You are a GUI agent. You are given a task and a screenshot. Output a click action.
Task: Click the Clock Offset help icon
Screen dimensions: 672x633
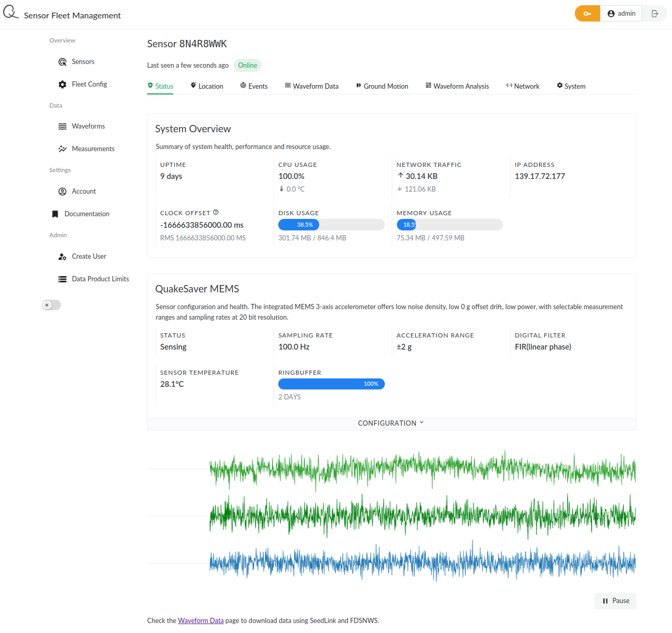click(x=216, y=213)
